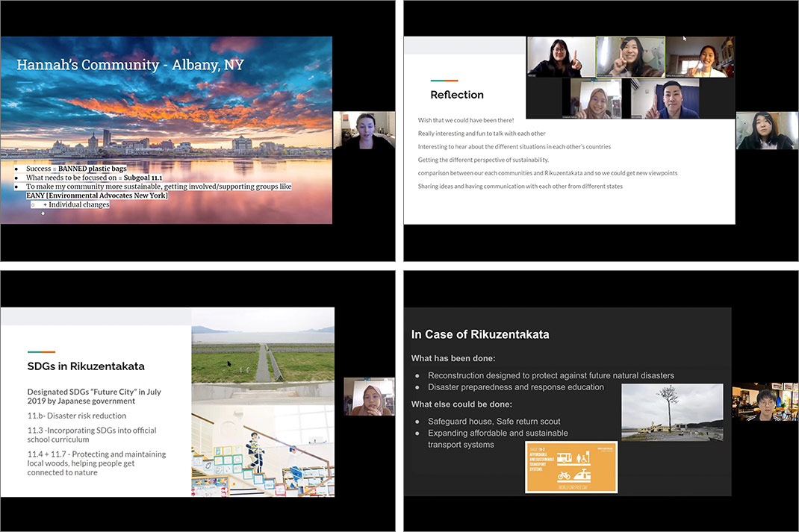
Task: Click the Albany skyline sunset photo
Action: click(x=166, y=130)
